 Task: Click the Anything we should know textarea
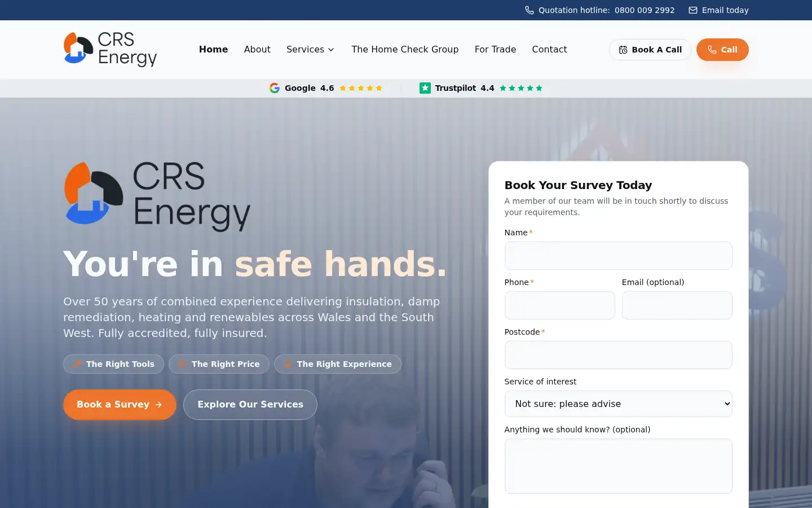click(618, 466)
